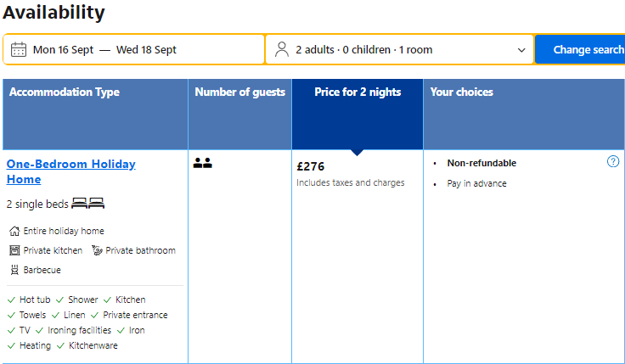Click the Entire holiday home house icon
Image resolution: width=625 pixels, height=364 pixels.
14,231
